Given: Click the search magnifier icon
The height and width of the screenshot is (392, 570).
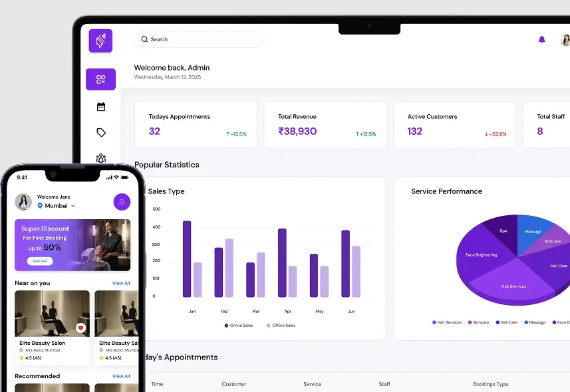Looking at the screenshot, I should (x=144, y=39).
